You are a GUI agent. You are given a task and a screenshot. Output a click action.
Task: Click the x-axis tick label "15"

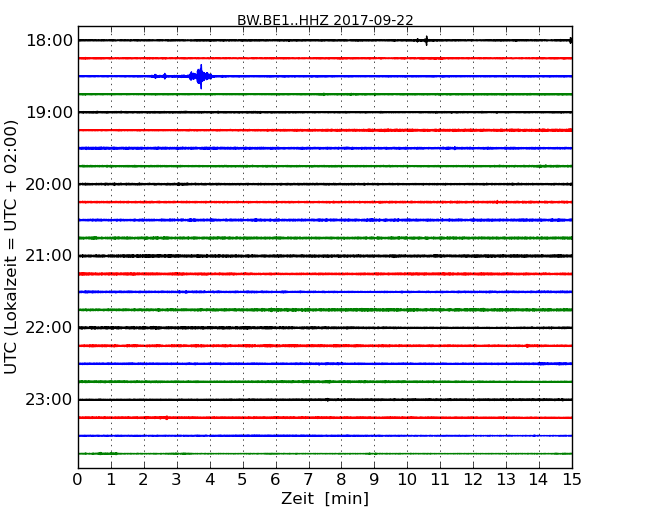572,479
